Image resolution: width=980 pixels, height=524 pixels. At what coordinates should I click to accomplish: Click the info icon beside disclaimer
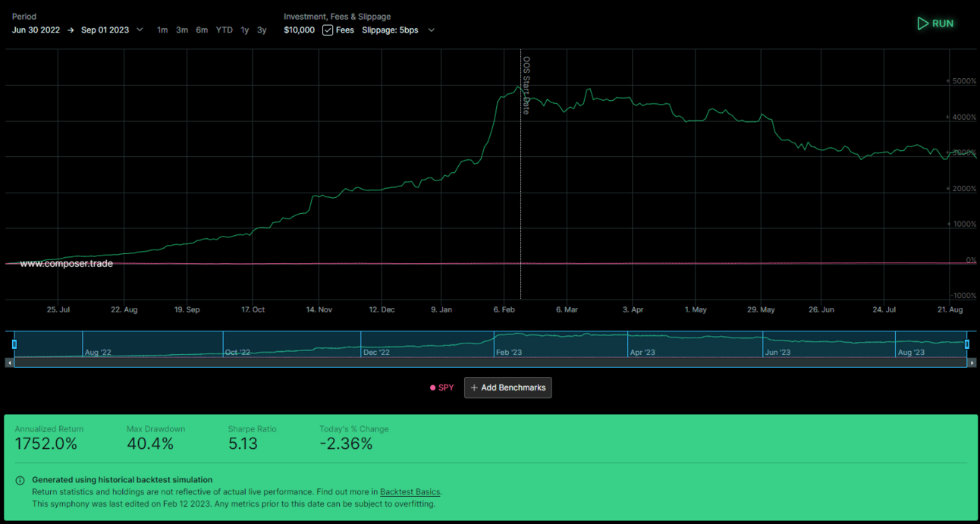(x=20, y=480)
